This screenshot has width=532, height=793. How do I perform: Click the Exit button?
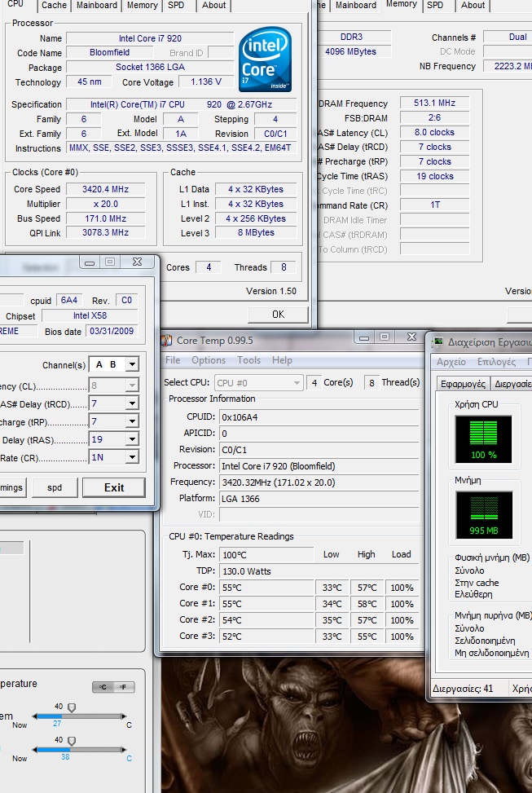(x=114, y=487)
